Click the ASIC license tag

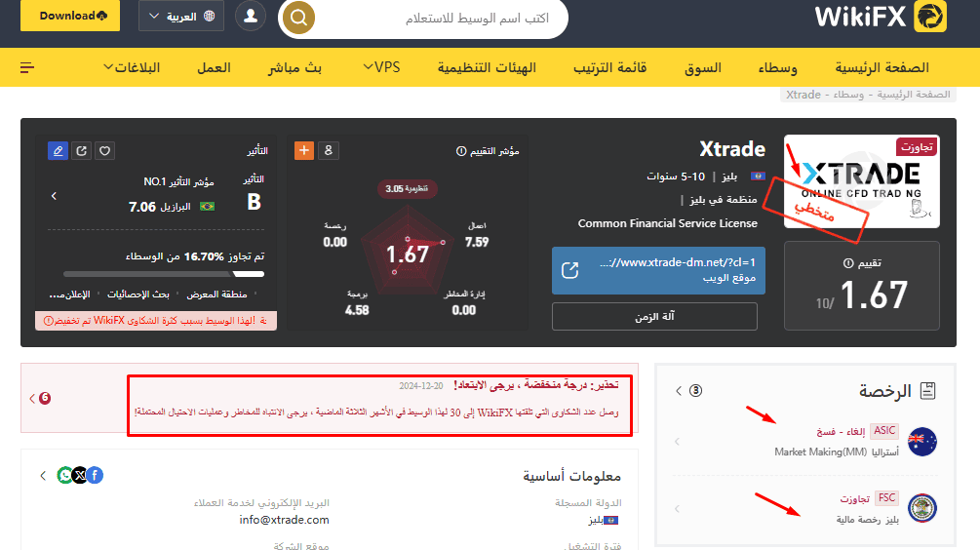click(884, 431)
